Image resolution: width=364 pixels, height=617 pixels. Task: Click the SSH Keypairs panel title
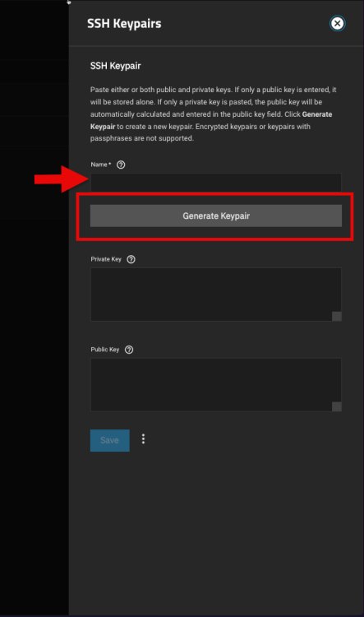tap(124, 24)
